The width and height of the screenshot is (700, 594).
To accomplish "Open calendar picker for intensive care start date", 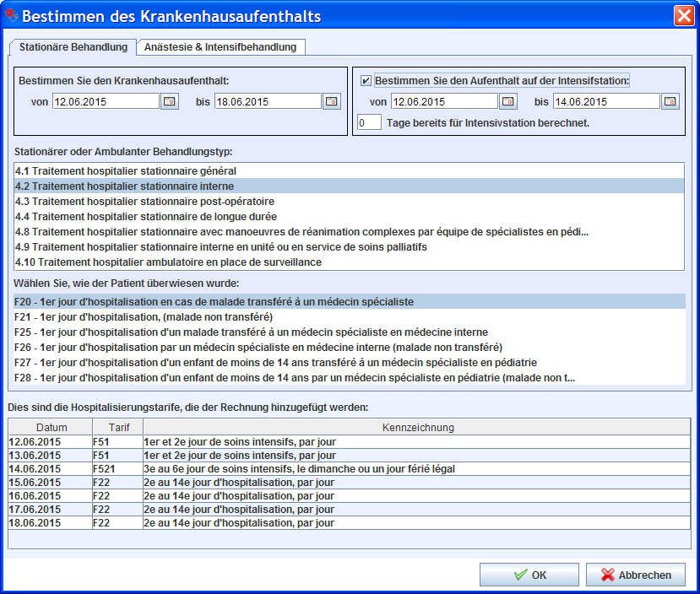I will click(507, 102).
